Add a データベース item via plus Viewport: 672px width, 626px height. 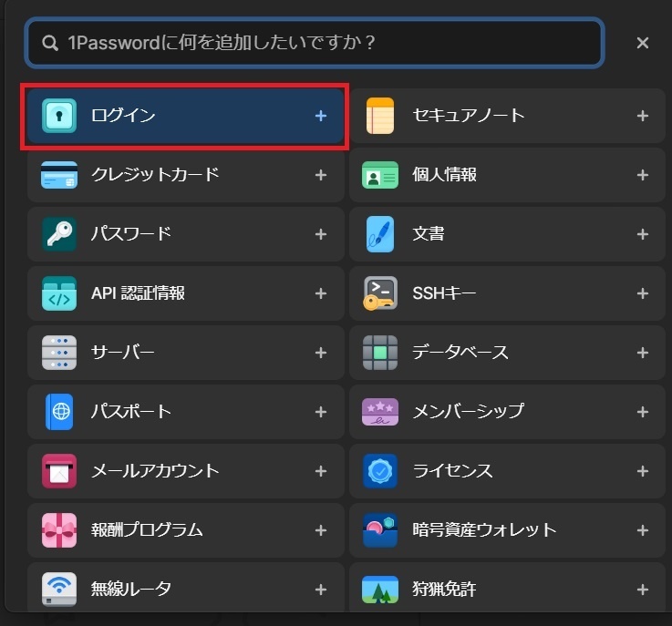pos(643,353)
